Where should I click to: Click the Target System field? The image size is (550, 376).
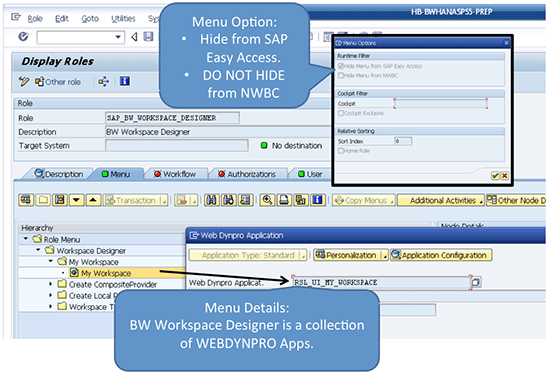coord(176,145)
